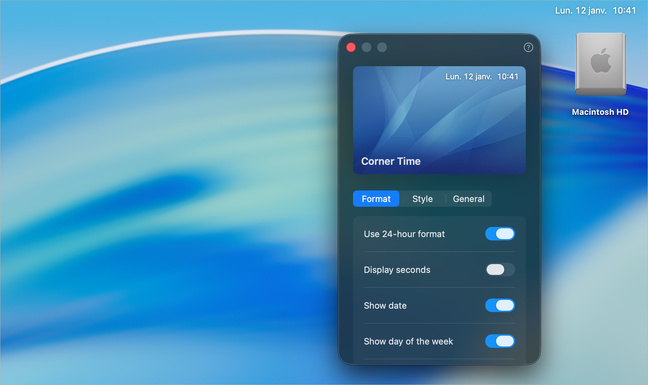Click the Show date label
The height and width of the screenshot is (385, 648).
[x=385, y=306]
